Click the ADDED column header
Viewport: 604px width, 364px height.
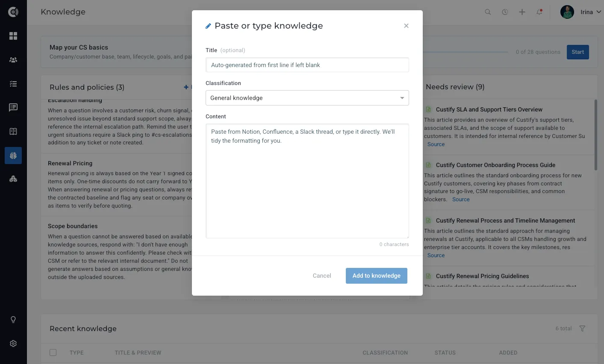[508, 353]
